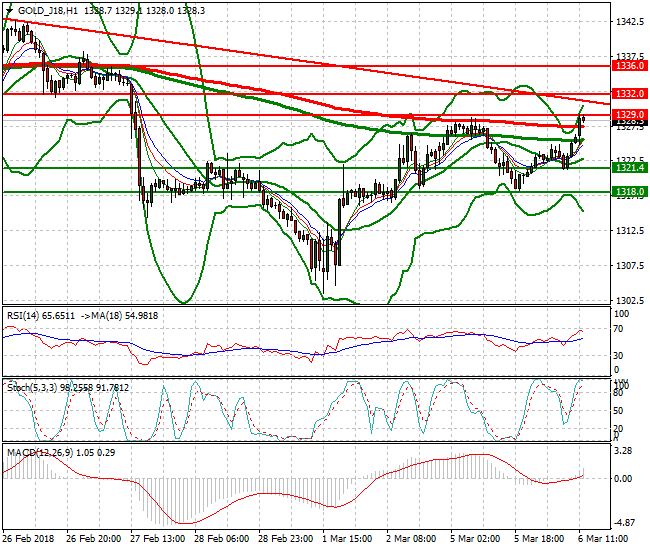Screen dimensions: 650x550
Task: Click the MACD scale value -4.87
Action: [623, 523]
